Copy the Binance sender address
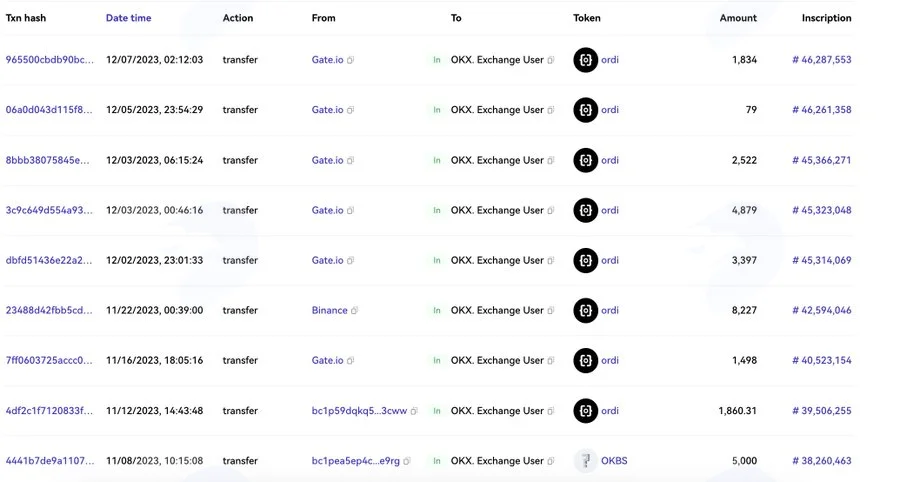 (355, 310)
